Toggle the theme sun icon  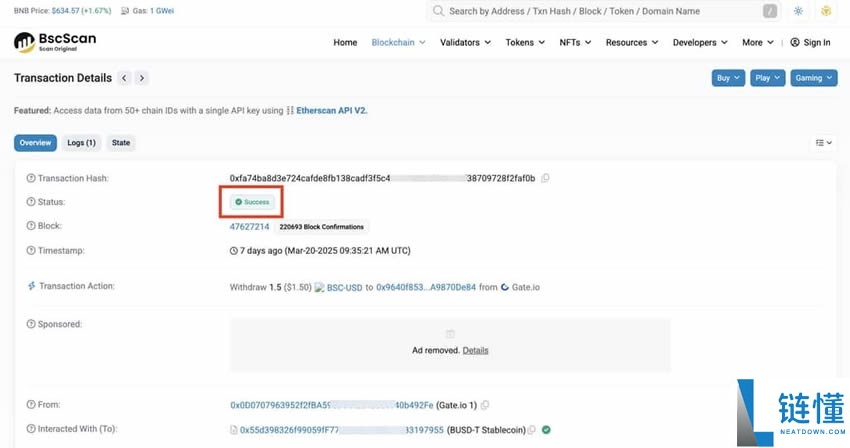coord(798,11)
